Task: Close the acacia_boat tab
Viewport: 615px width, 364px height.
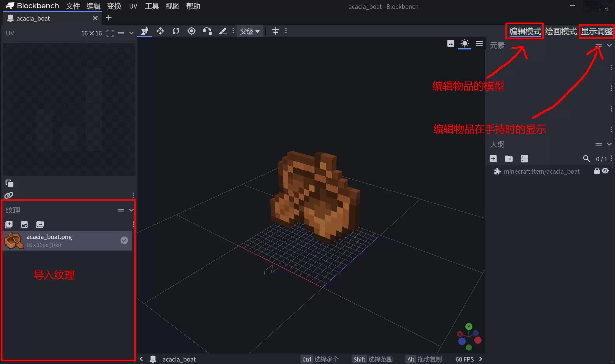Action: (95, 18)
